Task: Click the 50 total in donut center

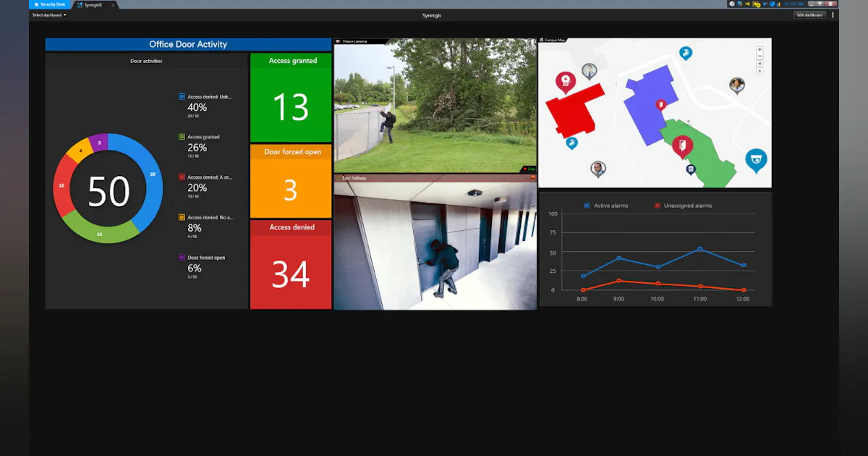Action: pos(109,191)
